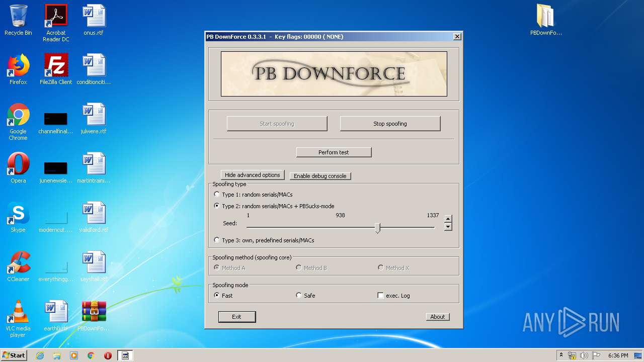Close the PB DownForce window
Viewport: 644px width, 362px height.
coord(457,37)
